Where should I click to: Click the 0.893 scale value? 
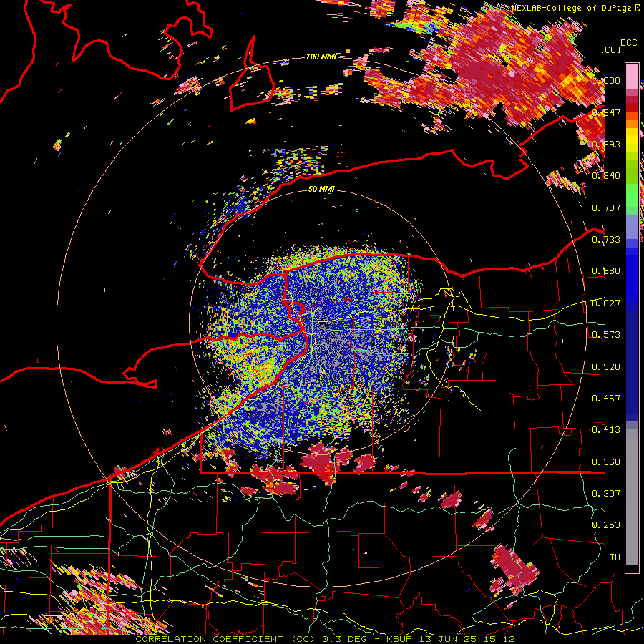pos(606,144)
